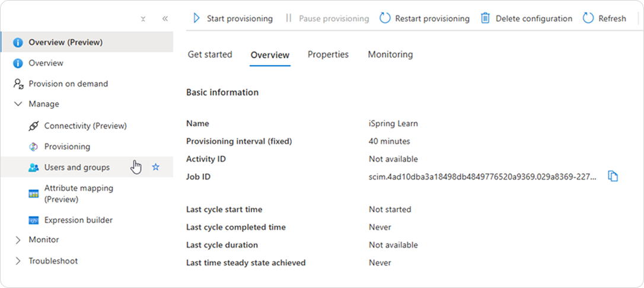
Task: Switch to the Monitoring tab
Action: (390, 55)
